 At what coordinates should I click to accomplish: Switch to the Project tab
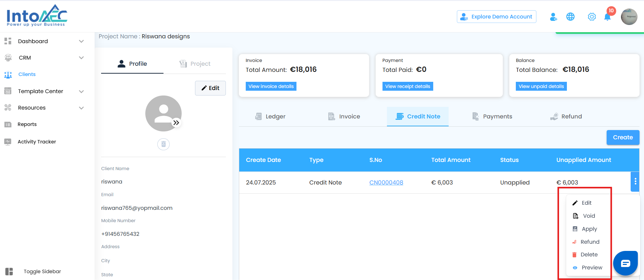195,64
